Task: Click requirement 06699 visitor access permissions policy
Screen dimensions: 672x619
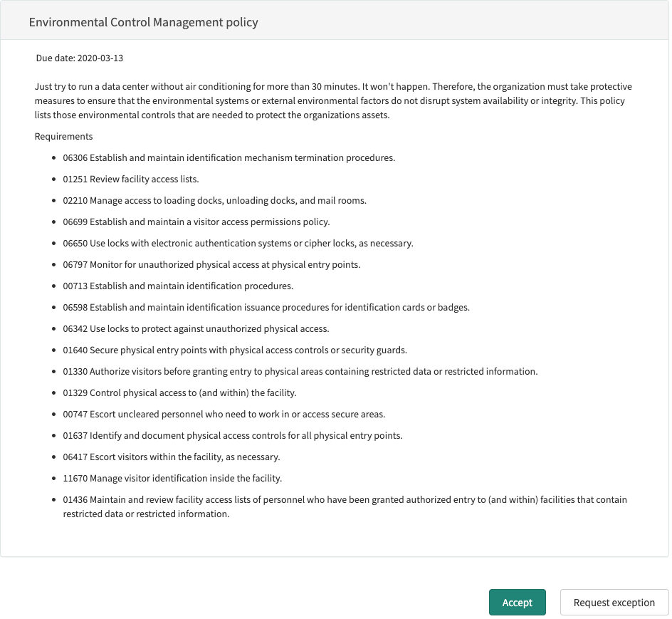Action: coord(196,222)
